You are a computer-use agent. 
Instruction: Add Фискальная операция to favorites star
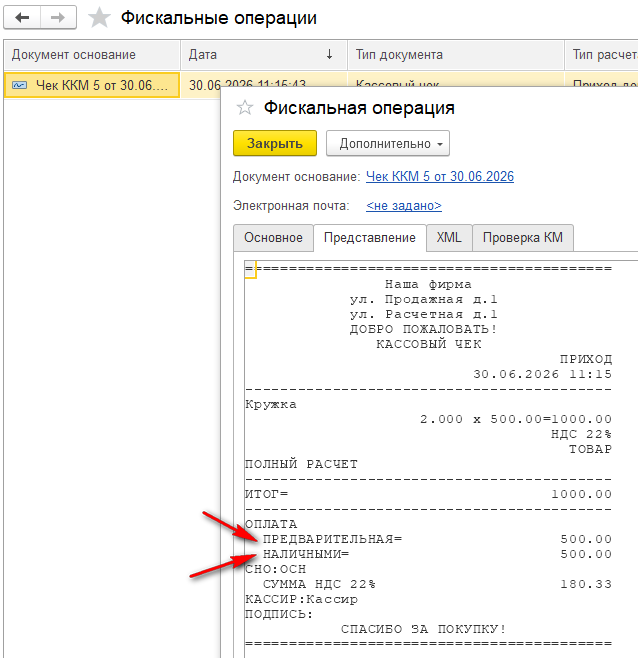[x=245, y=108]
